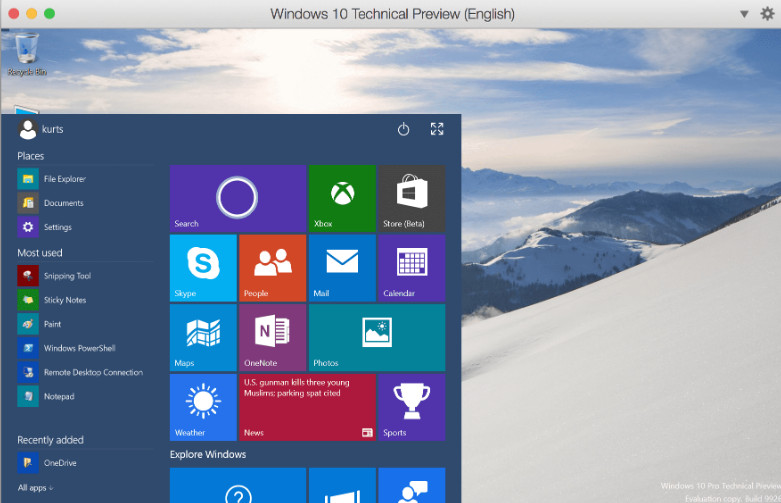The height and width of the screenshot is (503, 781).
Task: Launch Notepad from Most used
Action: tap(85, 396)
